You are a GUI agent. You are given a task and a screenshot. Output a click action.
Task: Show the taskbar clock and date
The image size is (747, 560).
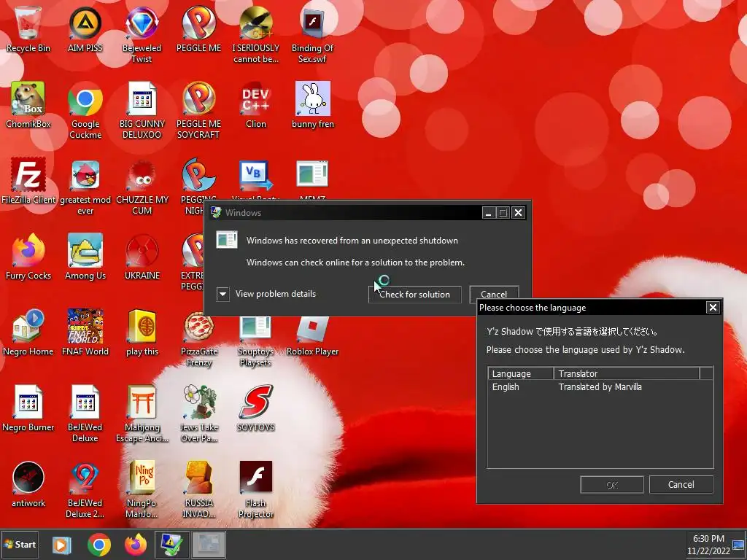tap(708, 545)
